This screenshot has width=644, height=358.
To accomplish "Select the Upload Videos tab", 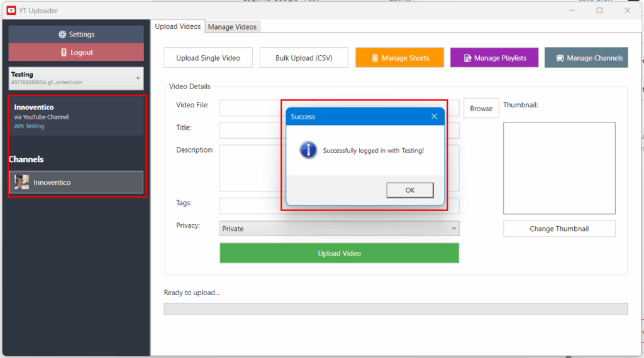I will [177, 26].
